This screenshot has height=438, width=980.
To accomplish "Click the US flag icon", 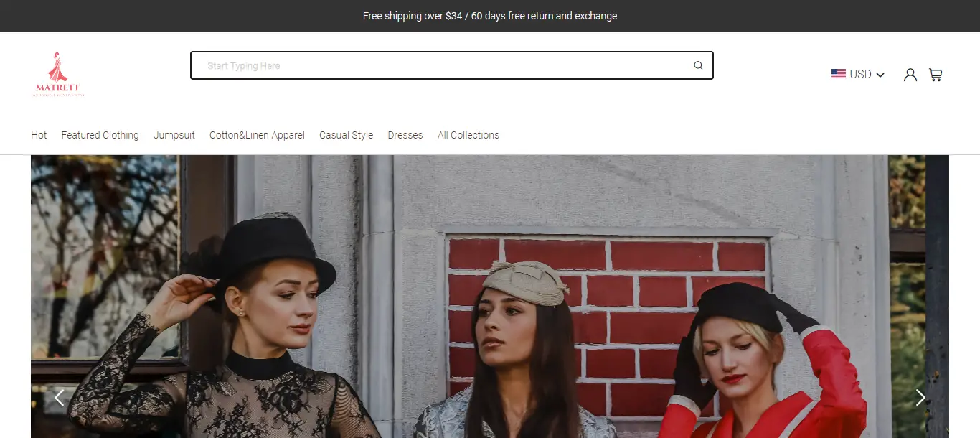I will click(838, 74).
